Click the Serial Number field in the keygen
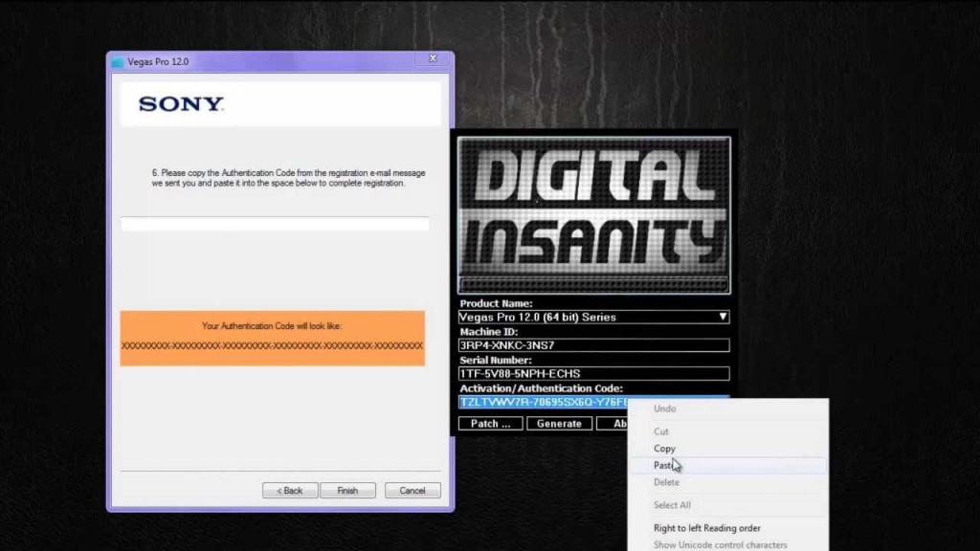The height and width of the screenshot is (551, 980). coord(593,373)
